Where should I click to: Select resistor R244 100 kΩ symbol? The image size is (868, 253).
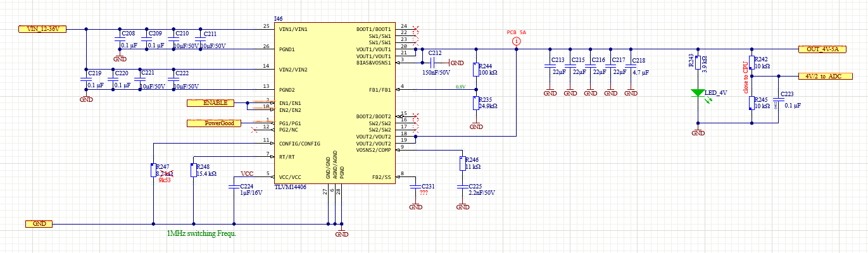[x=475, y=70]
